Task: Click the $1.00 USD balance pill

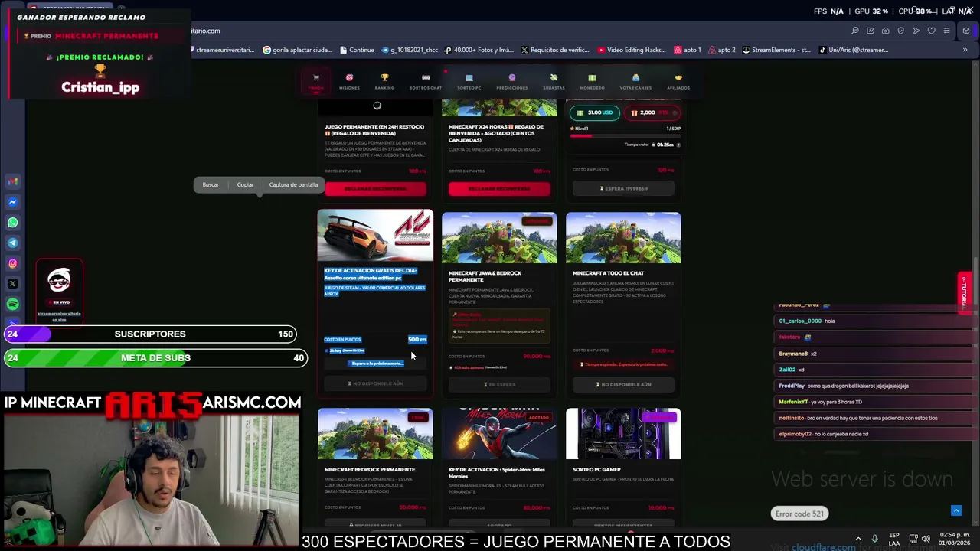Action: coord(596,112)
